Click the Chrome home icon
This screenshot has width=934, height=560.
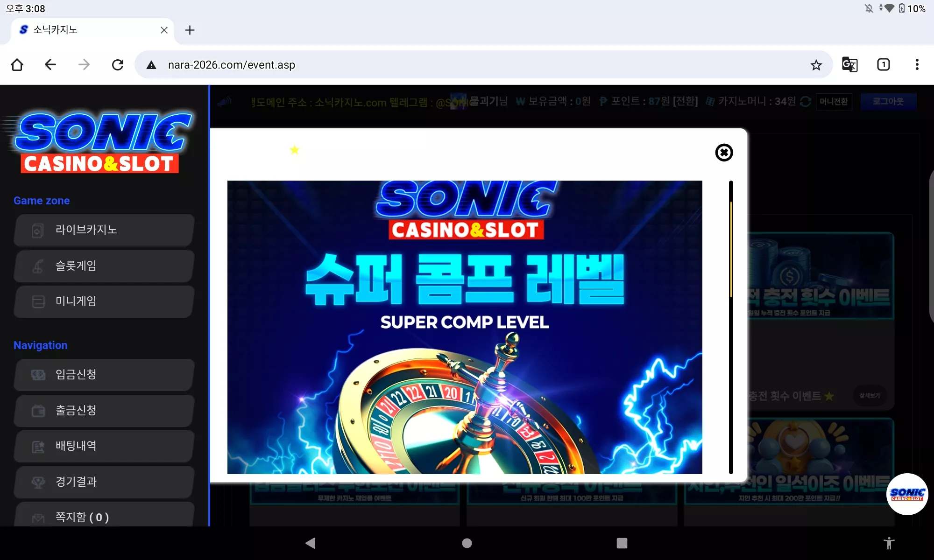pos(17,64)
